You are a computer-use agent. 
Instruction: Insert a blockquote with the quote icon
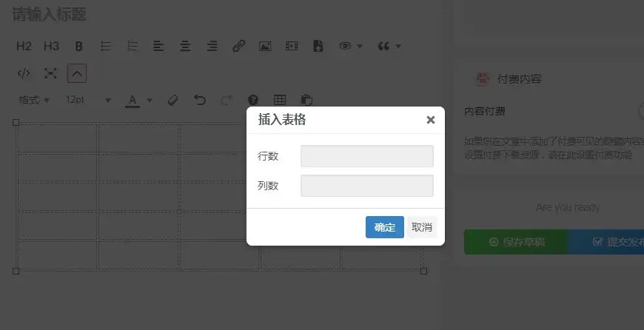383,46
